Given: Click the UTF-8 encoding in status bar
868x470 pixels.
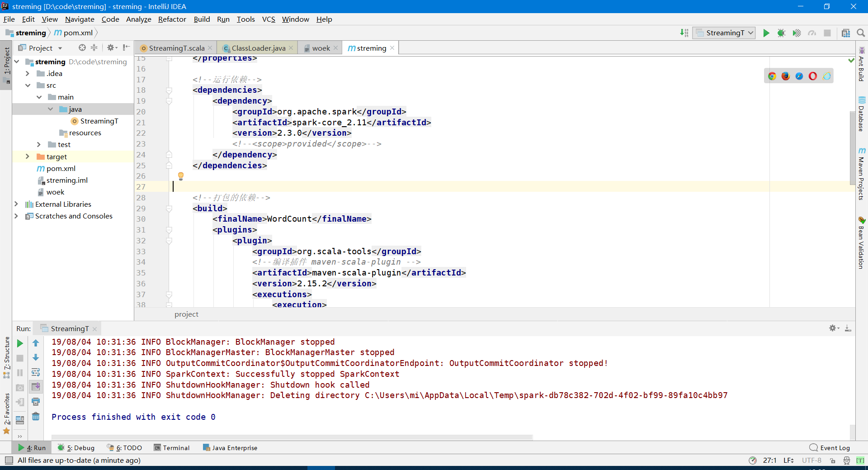Looking at the screenshot, I should (811, 461).
